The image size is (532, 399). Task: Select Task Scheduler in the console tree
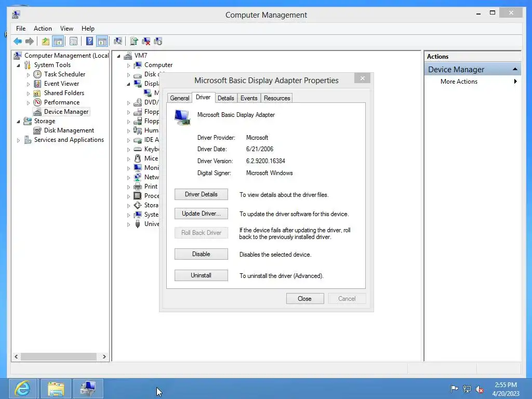[64, 74]
